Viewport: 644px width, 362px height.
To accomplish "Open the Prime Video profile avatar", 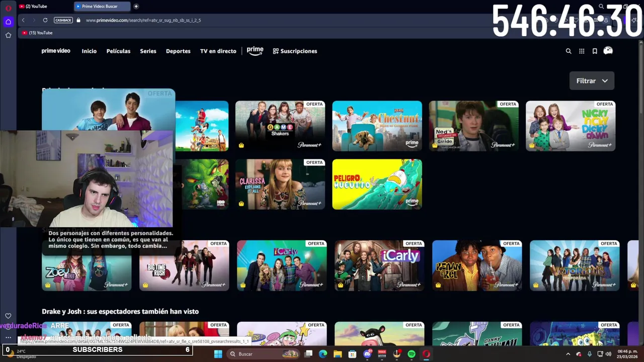I will [608, 50].
